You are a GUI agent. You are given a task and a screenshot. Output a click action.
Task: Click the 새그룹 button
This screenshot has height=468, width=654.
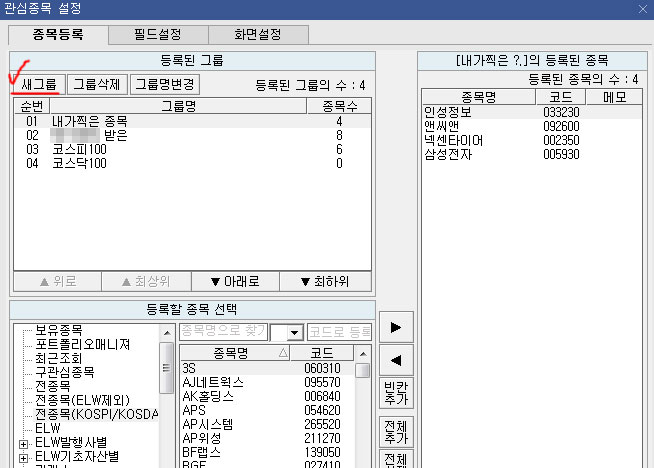pyautogui.click(x=38, y=85)
